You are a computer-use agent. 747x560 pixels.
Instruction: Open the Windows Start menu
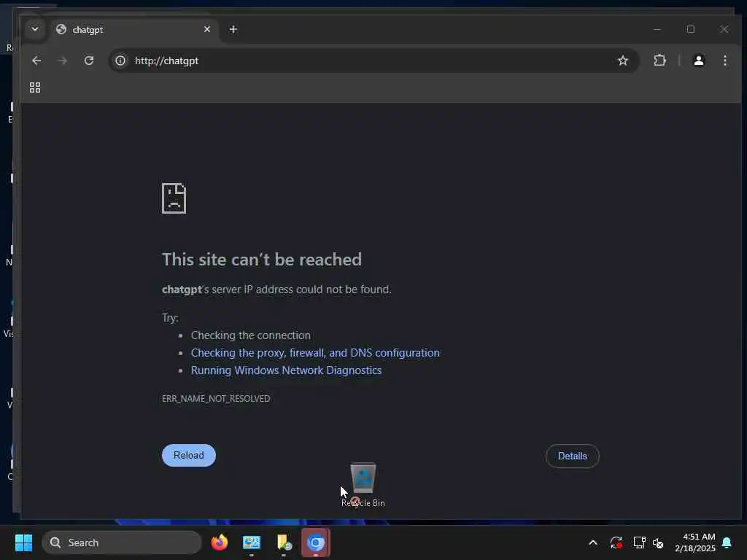point(23,542)
